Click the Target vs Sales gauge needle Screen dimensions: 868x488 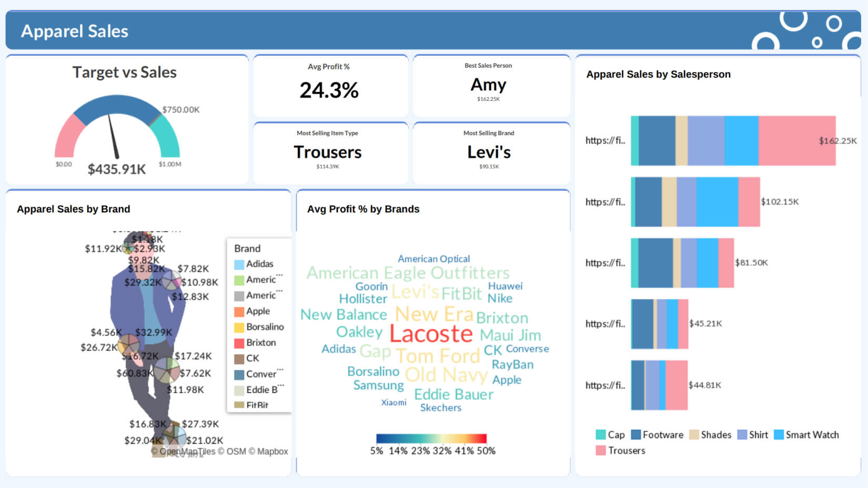tap(113, 137)
